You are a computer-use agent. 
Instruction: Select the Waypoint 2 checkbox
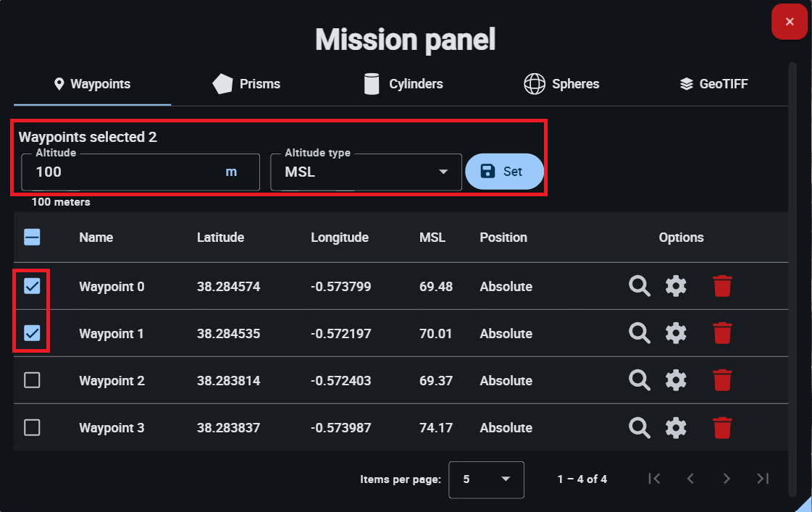(32, 381)
